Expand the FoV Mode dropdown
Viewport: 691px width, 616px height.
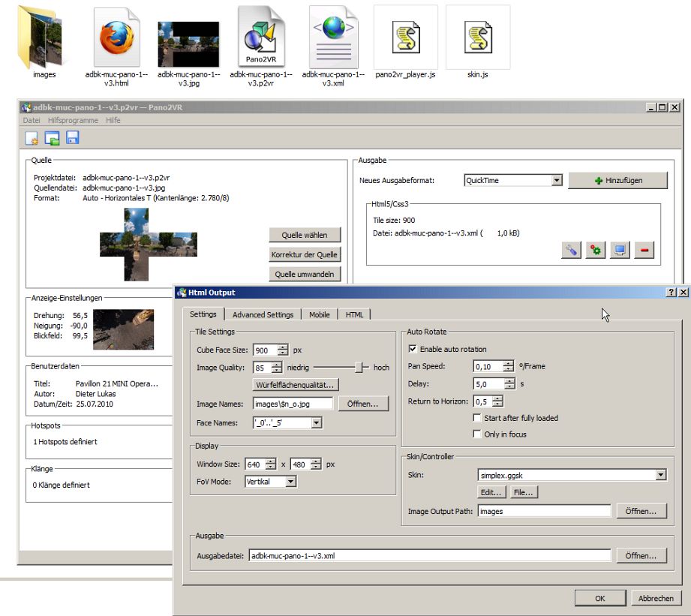290,482
